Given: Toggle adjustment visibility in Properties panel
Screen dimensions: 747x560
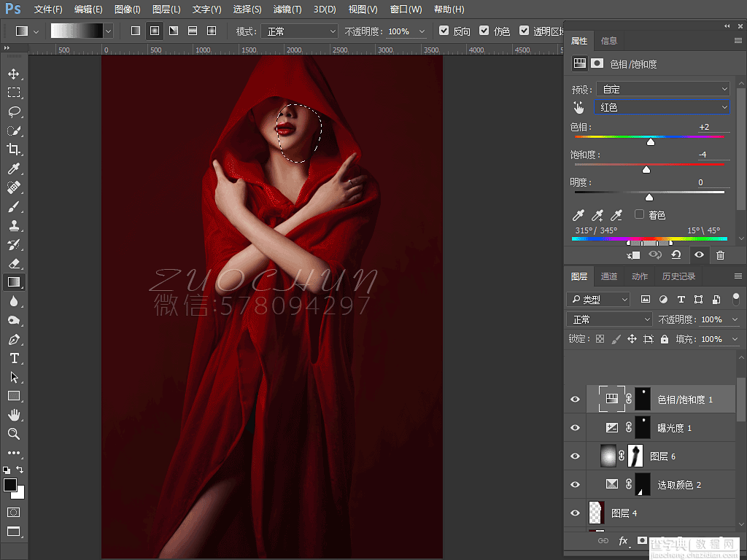Looking at the screenshot, I should click(699, 254).
